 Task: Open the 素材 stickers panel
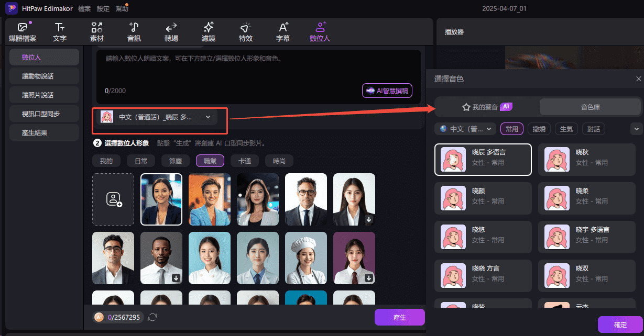(96, 31)
